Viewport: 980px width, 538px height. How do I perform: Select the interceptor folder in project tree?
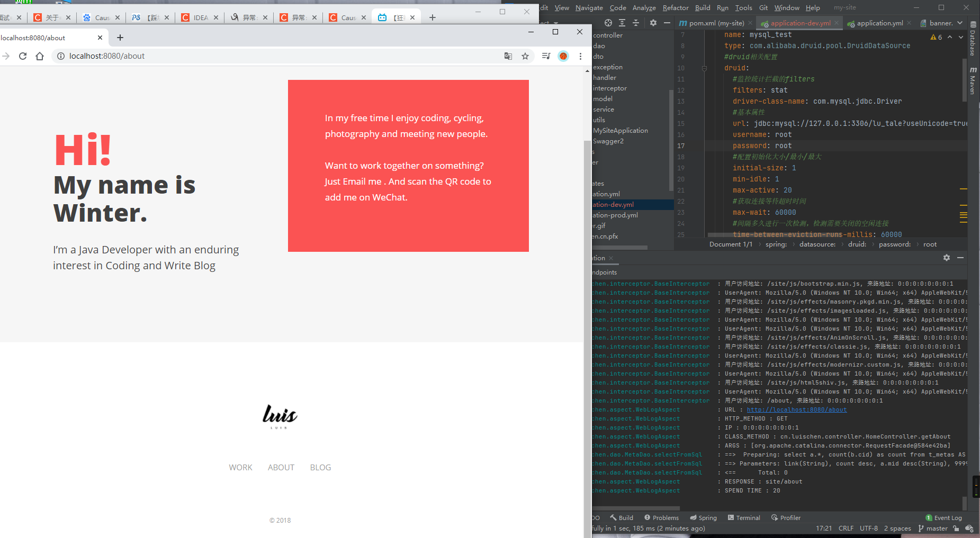click(x=609, y=88)
